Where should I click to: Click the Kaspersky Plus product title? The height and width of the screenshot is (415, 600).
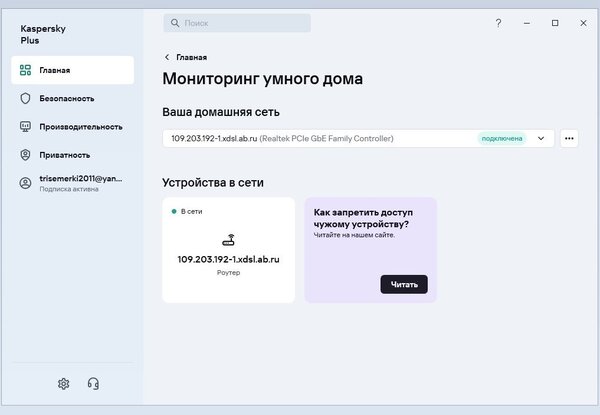pyautogui.click(x=43, y=34)
